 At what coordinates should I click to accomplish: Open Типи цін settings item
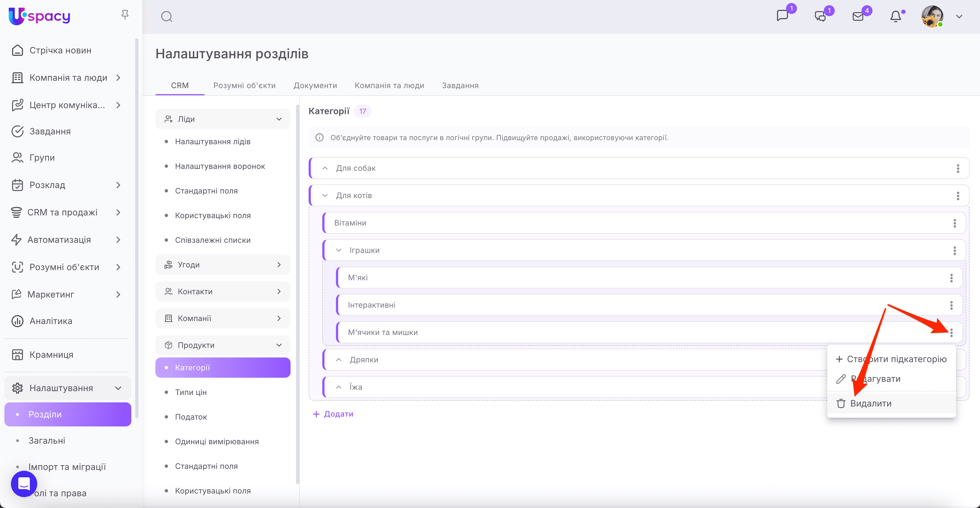[191, 392]
